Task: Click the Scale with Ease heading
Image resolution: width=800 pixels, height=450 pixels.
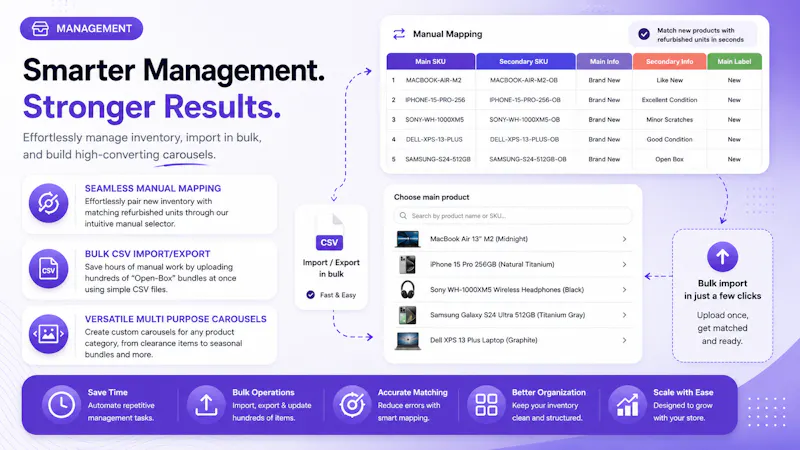Action: tap(683, 392)
